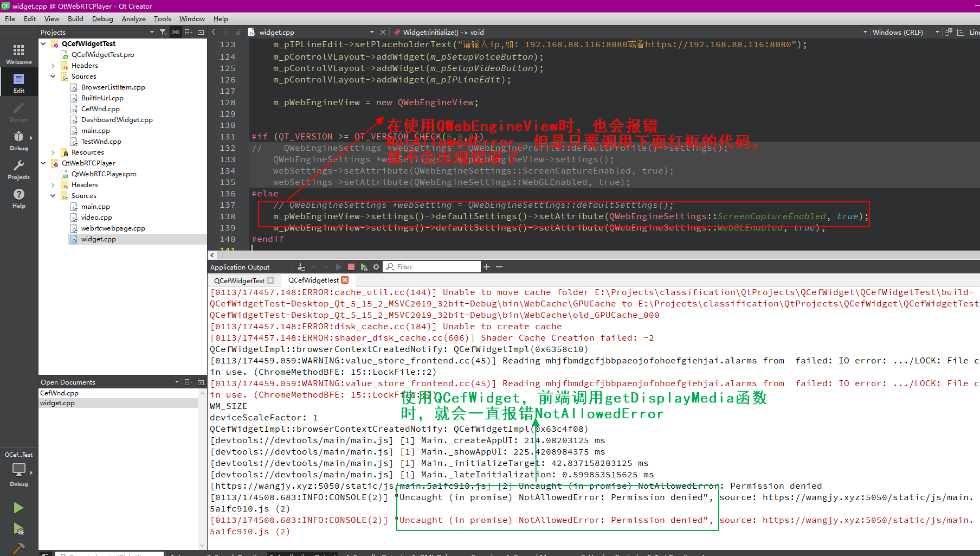Switch to Edit mode
Screen dimensions: 980x556
coord(19,83)
